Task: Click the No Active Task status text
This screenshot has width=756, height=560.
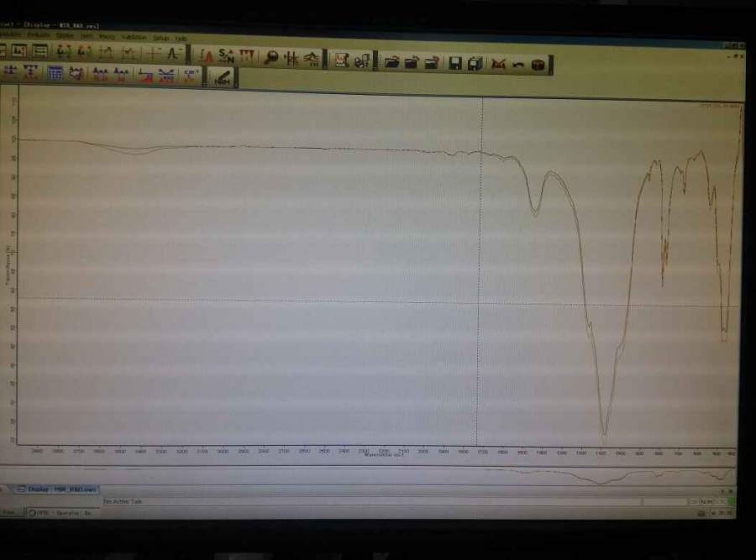Action: tap(123, 501)
